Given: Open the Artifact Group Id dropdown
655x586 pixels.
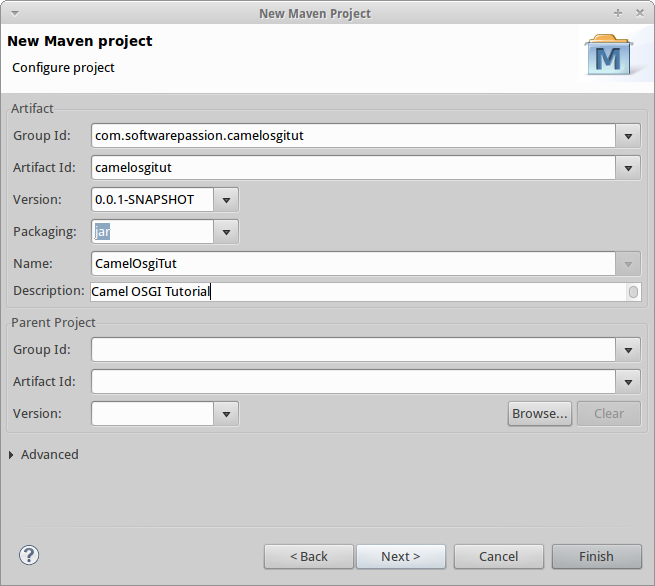Looking at the screenshot, I should (628, 136).
